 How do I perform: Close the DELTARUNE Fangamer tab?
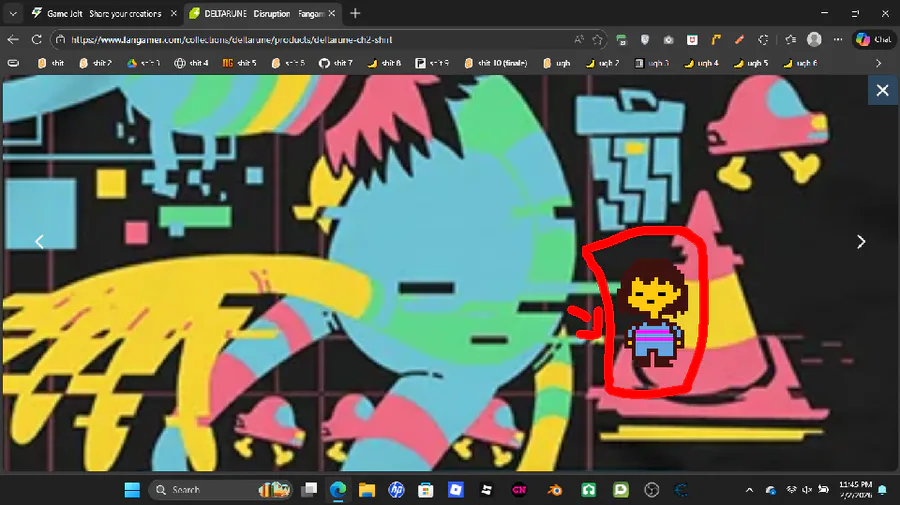coord(332,13)
